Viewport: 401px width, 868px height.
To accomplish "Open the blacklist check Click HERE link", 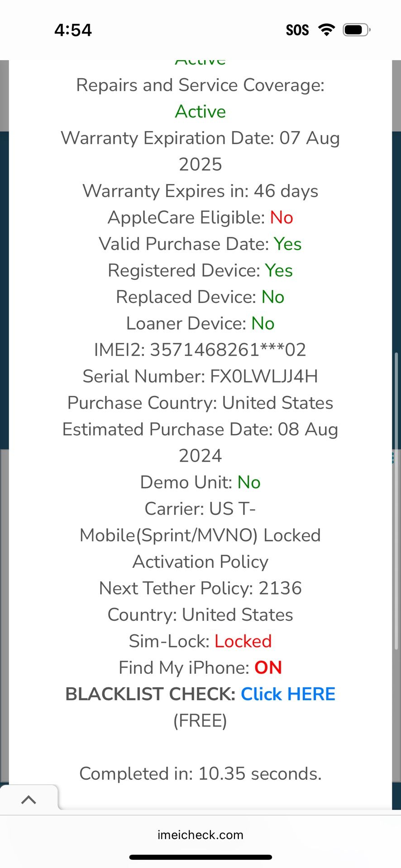I will 288,694.
